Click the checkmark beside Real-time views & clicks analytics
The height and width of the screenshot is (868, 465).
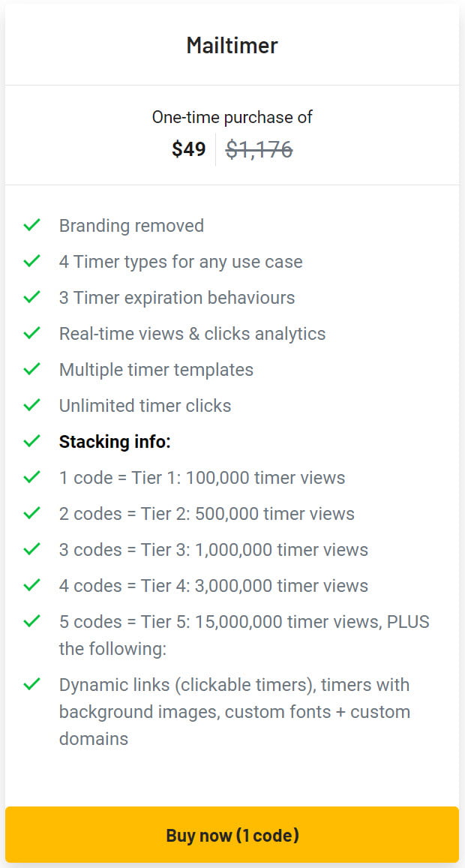click(x=31, y=333)
